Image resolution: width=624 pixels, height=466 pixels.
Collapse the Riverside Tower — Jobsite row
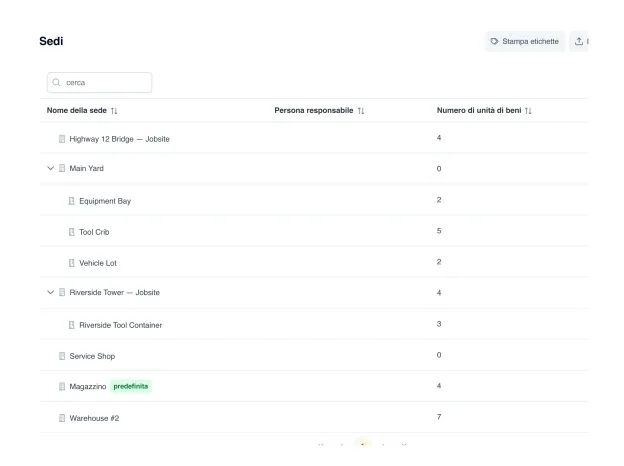51,292
